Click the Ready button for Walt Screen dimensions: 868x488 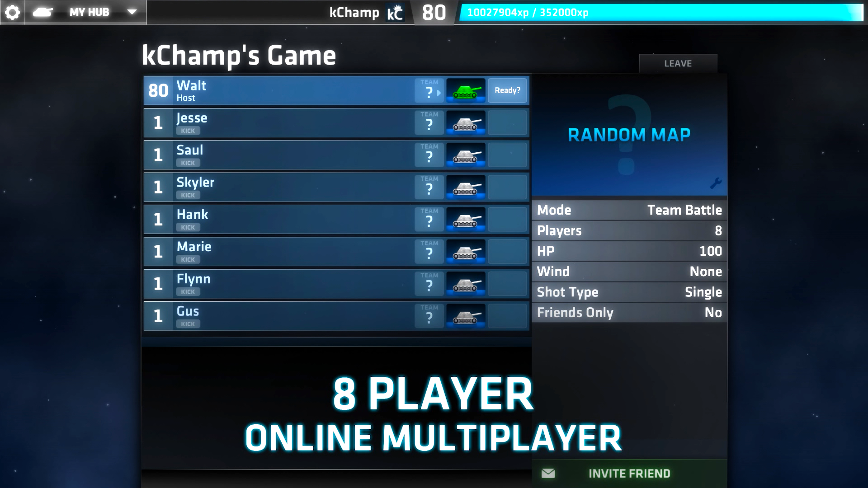507,90
